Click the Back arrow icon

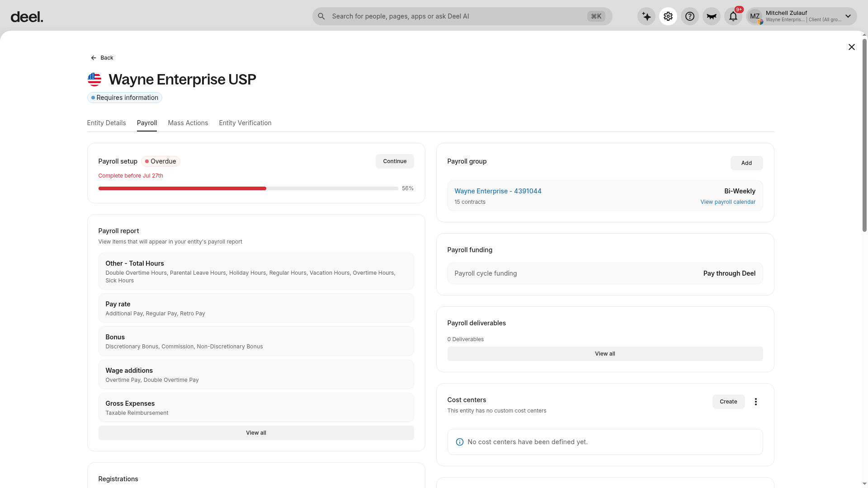[x=94, y=58]
